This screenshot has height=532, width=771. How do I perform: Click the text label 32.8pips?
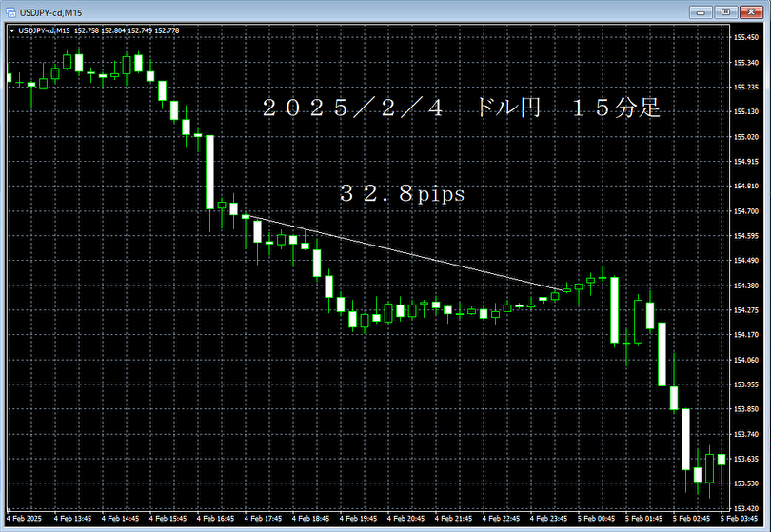coord(403,193)
